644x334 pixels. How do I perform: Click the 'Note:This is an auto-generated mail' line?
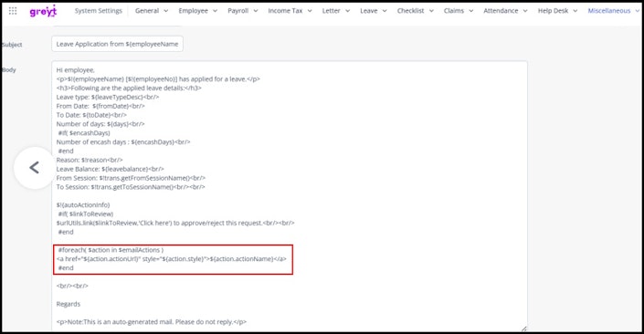(x=151, y=322)
